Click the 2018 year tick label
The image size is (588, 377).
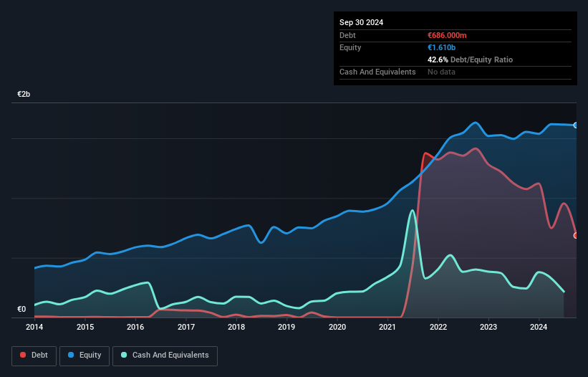(236, 327)
